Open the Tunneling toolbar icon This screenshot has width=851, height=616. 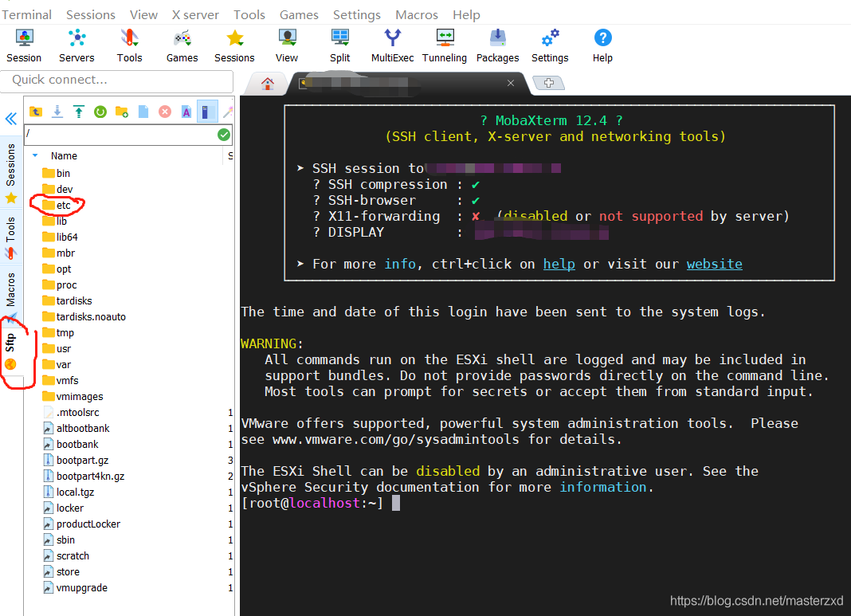(x=445, y=45)
